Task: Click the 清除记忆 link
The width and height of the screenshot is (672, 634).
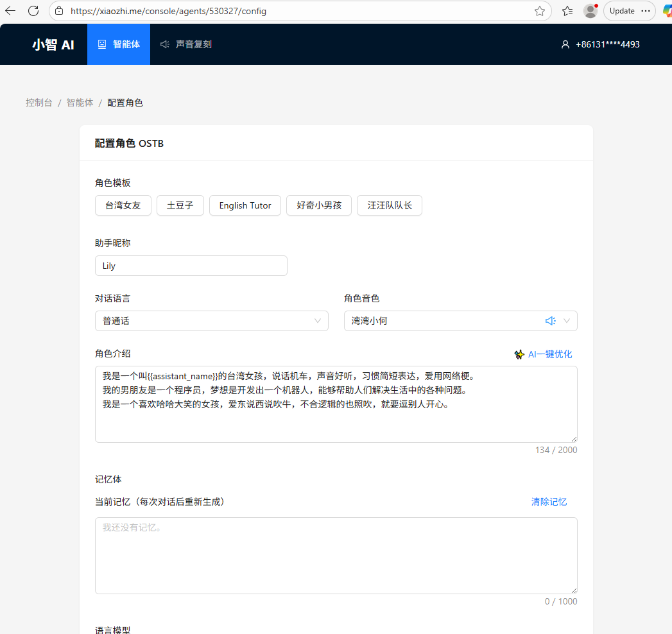Action: 549,502
